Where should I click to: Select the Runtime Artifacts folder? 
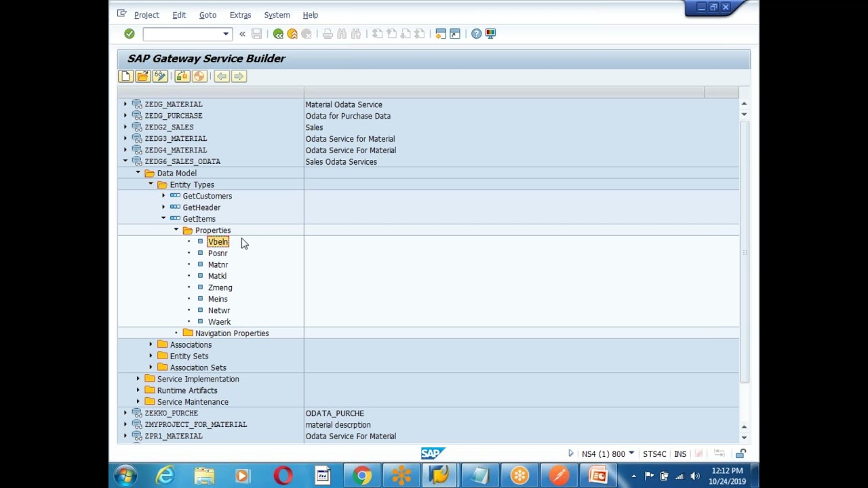pos(187,391)
